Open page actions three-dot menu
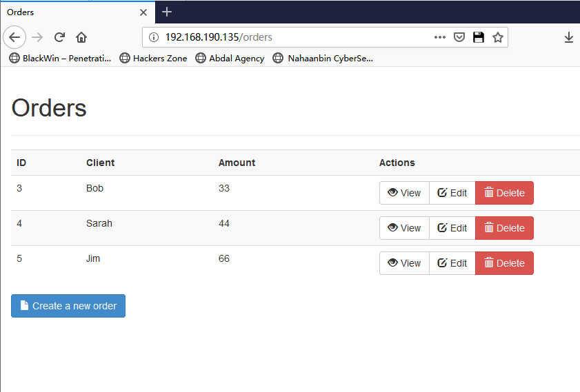The image size is (580, 392). click(x=440, y=37)
